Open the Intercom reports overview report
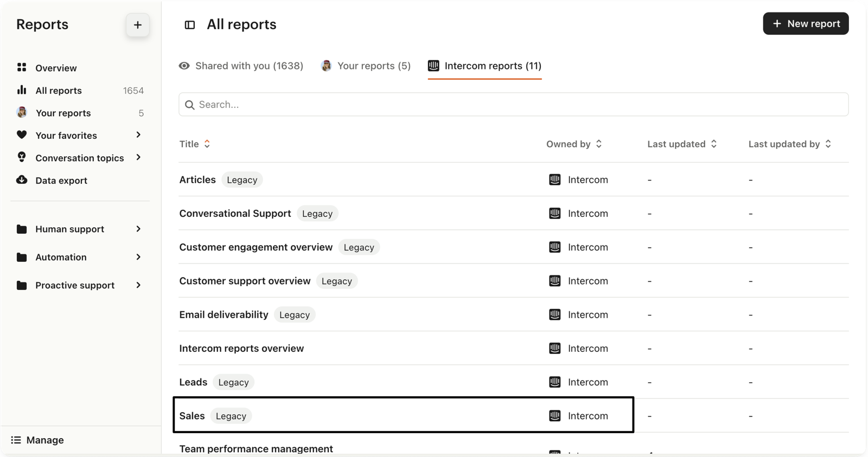The image size is (868, 457). [x=241, y=348]
